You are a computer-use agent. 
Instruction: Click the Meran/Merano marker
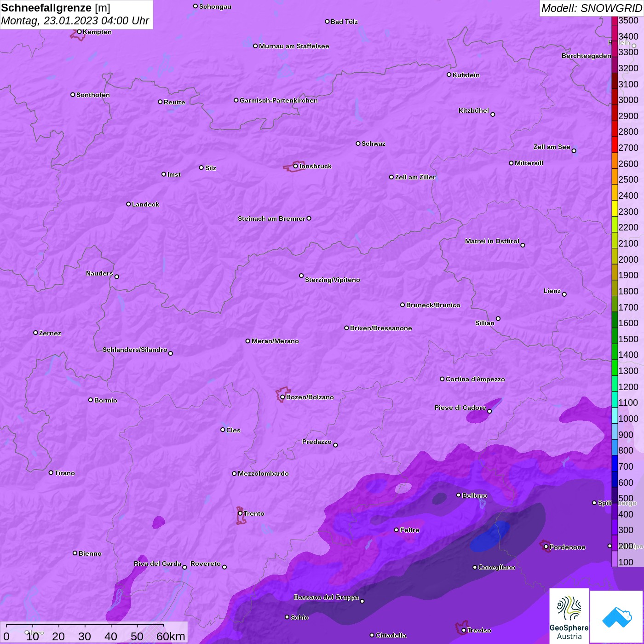(248, 341)
